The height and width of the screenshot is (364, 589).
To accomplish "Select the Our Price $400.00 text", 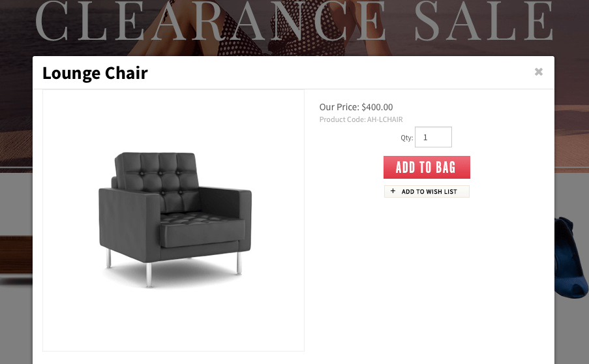I will 356,107.
